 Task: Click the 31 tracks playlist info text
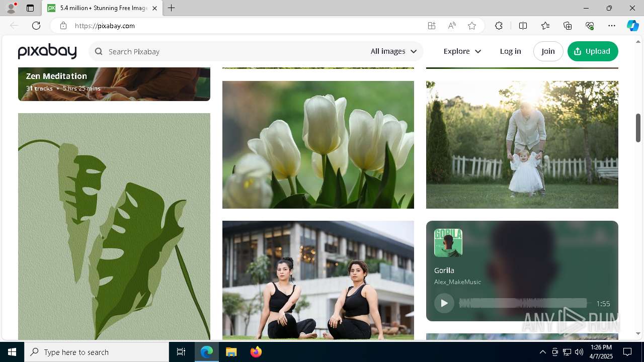point(39,88)
